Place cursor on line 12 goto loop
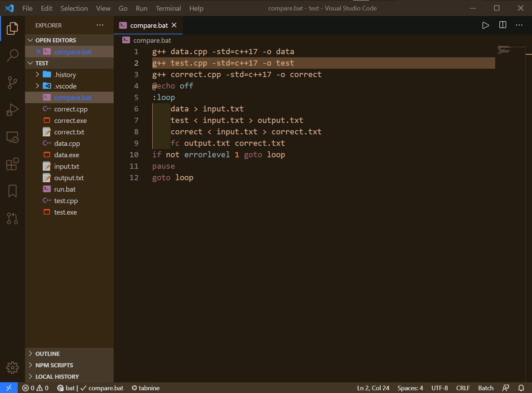Image resolution: width=532 pixels, height=393 pixels. [173, 178]
